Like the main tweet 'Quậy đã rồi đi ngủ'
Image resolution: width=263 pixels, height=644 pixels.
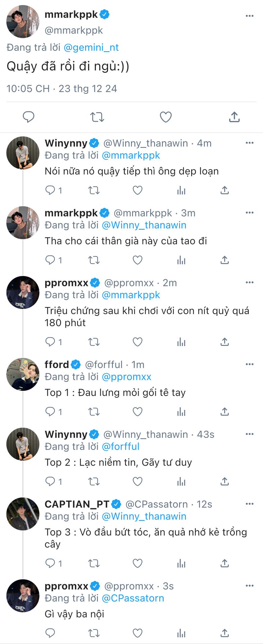(166, 117)
